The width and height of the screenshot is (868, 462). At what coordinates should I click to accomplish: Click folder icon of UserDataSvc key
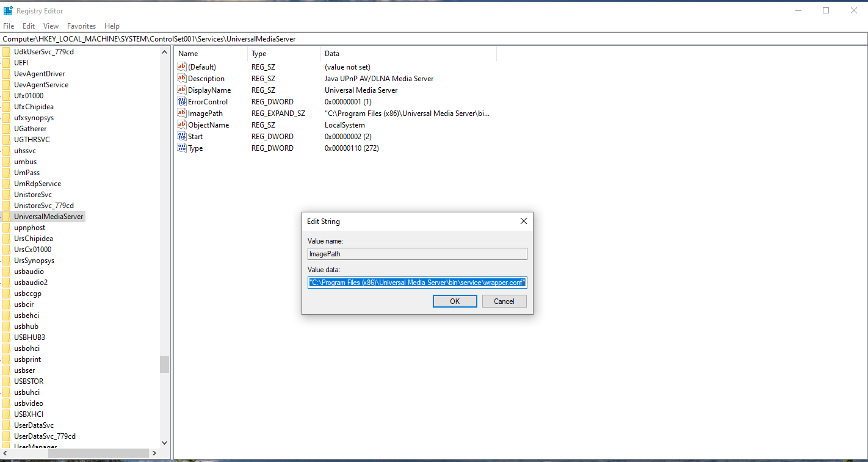pos(6,425)
